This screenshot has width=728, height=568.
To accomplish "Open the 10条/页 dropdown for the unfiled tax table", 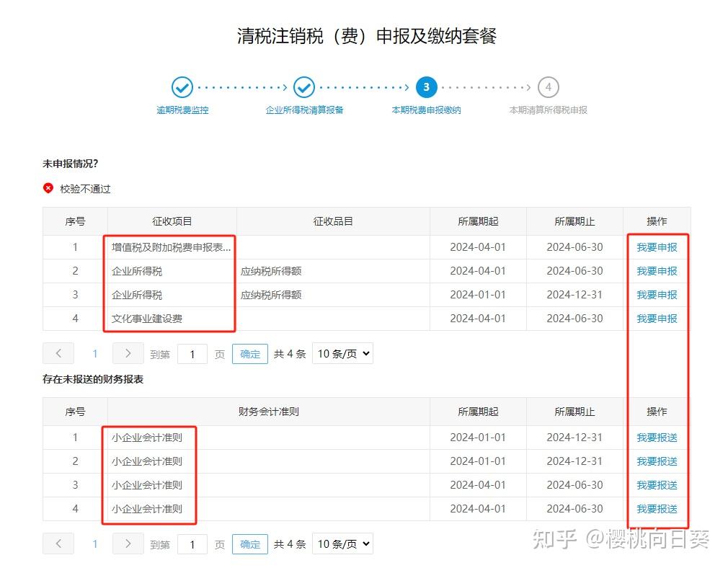I will (342, 353).
